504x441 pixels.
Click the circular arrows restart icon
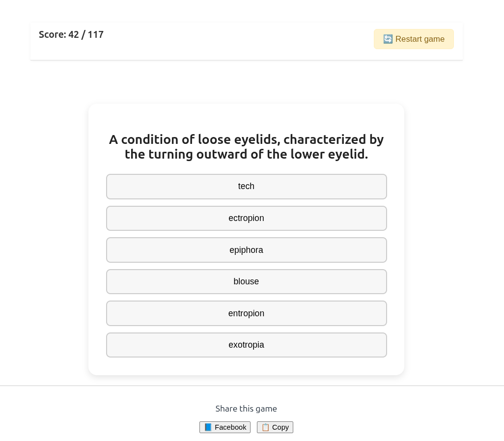pyautogui.click(x=388, y=39)
